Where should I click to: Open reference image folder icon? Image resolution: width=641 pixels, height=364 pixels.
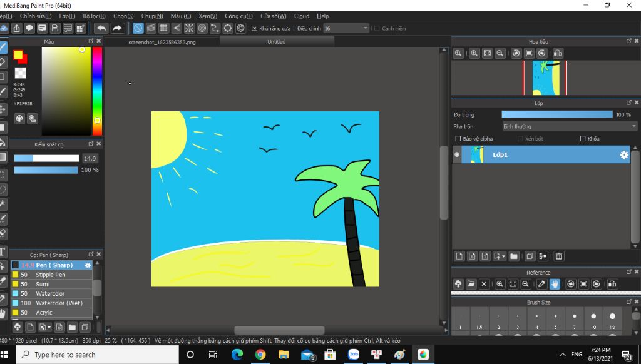click(x=471, y=284)
